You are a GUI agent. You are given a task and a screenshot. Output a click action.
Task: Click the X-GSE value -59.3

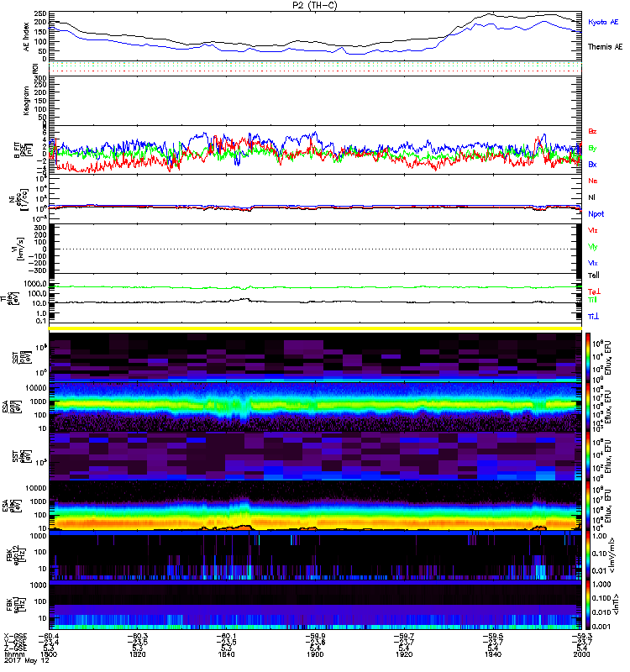coord(581,636)
